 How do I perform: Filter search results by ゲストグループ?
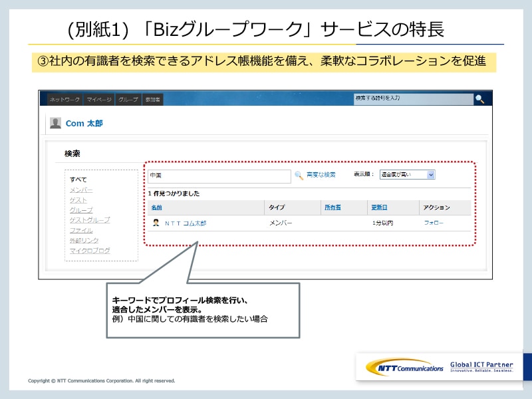pyautogui.click(x=90, y=220)
